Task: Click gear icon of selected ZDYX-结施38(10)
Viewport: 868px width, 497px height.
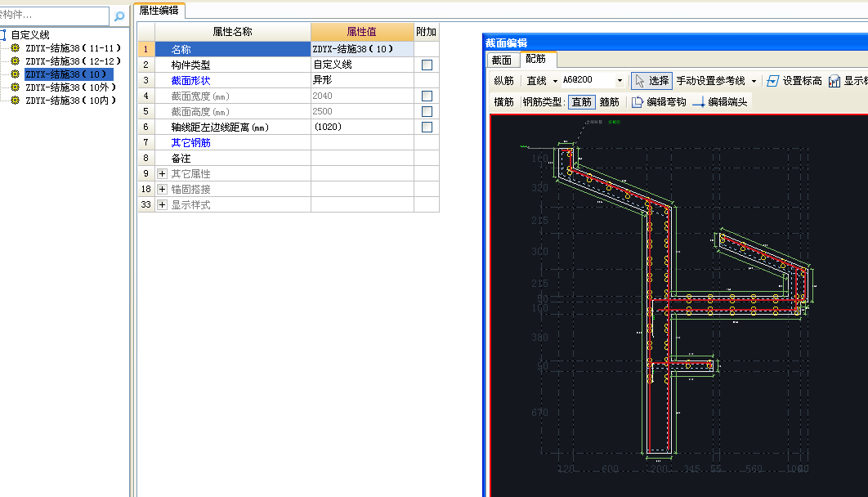Action: pos(15,74)
